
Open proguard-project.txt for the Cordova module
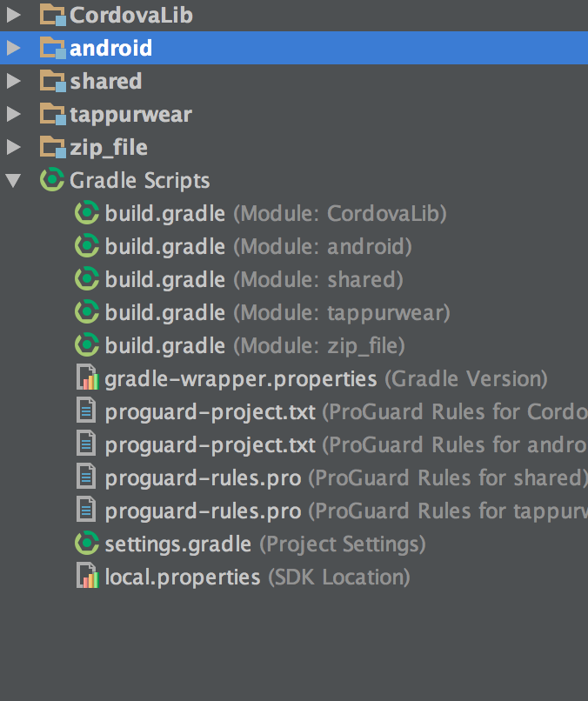pyautogui.click(x=210, y=412)
